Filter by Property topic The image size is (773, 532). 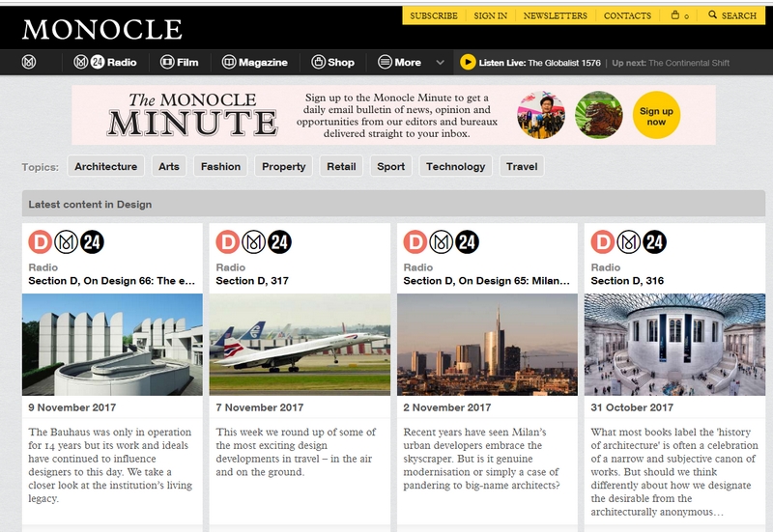click(284, 166)
